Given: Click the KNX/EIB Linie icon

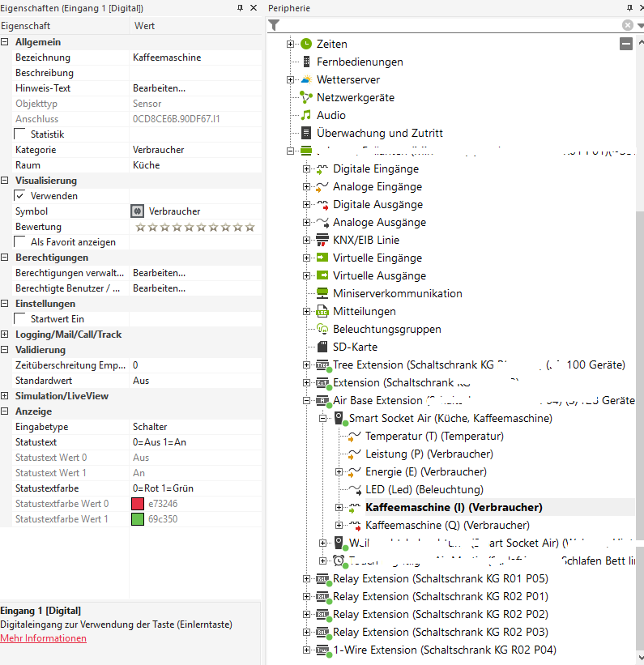Looking at the screenshot, I should point(322,240).
